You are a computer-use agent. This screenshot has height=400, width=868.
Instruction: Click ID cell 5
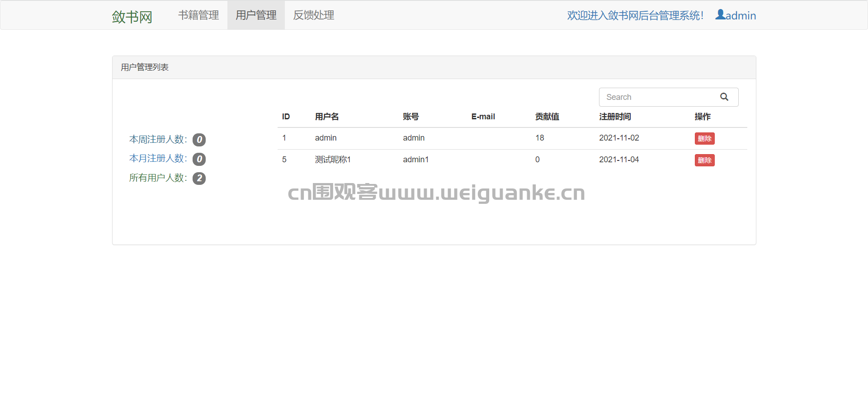click(x=284, y=160)
